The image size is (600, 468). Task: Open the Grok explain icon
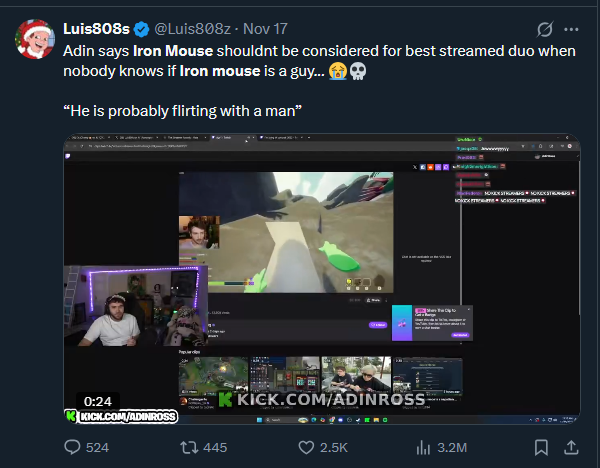(x=545, y=29)
